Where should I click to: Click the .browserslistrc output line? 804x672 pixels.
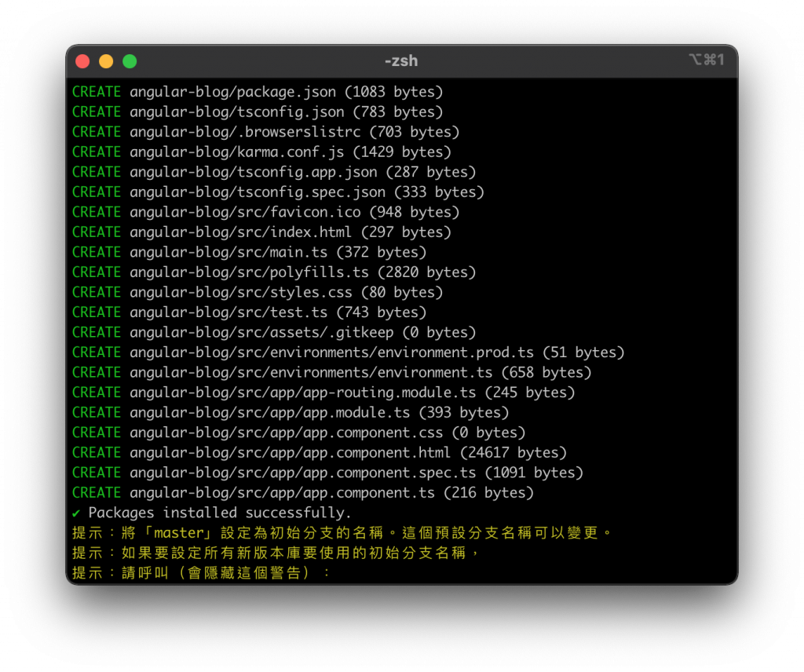[265, 132]
